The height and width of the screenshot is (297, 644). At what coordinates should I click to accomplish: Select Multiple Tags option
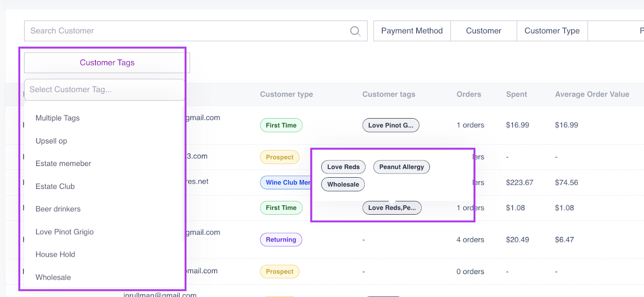pos(58,118)
